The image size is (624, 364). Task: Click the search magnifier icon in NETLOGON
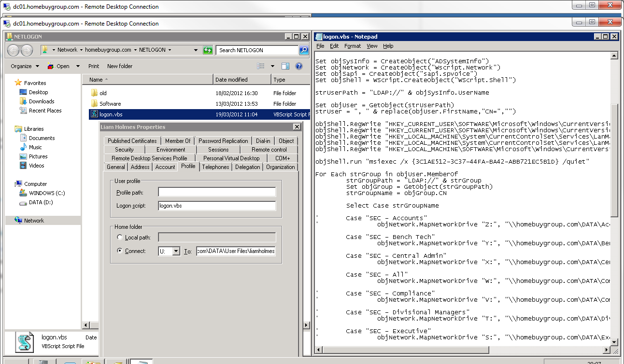tap(304, 50)
